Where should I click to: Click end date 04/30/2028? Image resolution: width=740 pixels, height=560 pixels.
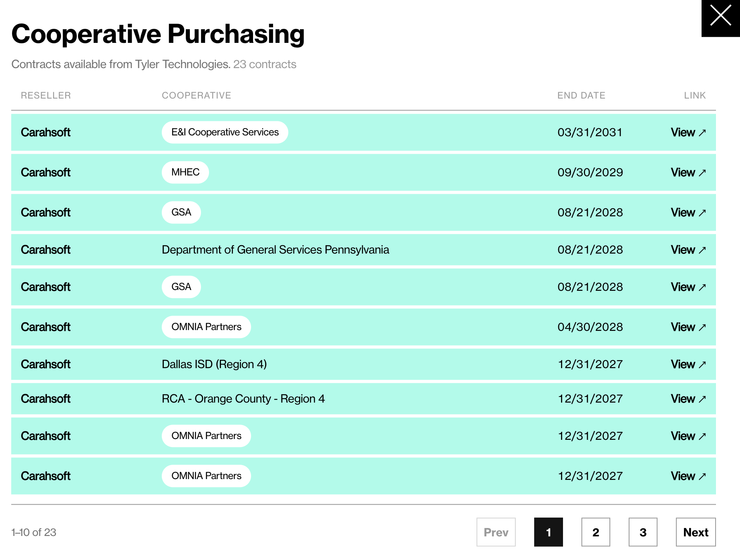590,327
